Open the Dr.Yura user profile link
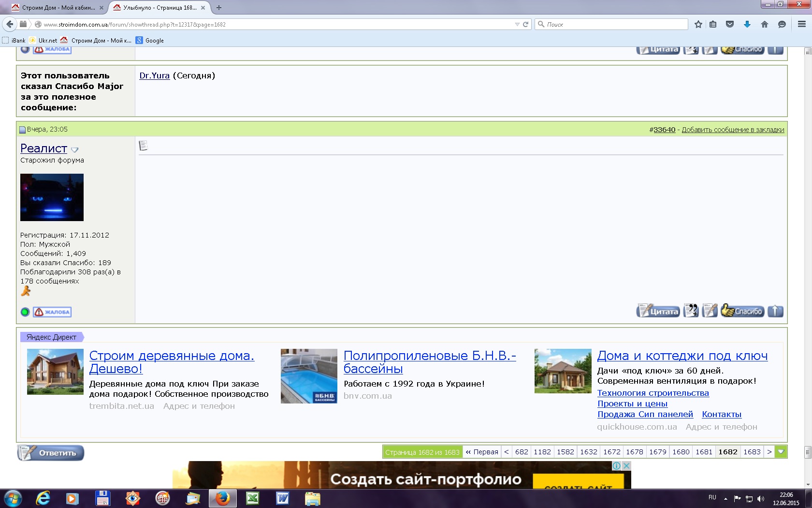The image size is (812, 508). [x=155, y=75]
